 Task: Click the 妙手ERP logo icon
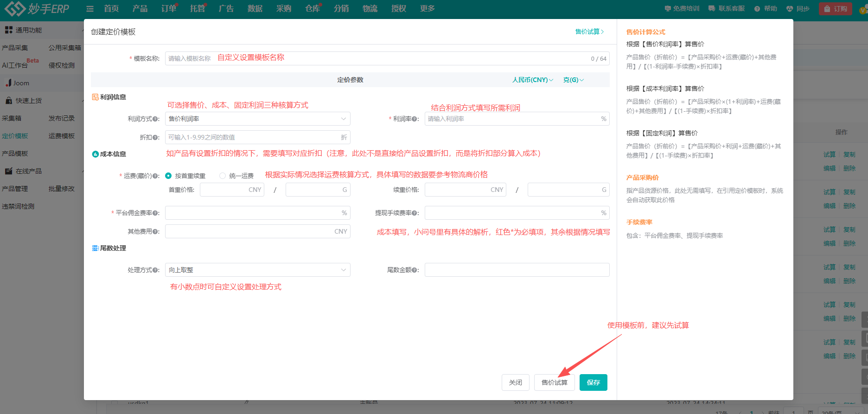[x=14, y=8]
